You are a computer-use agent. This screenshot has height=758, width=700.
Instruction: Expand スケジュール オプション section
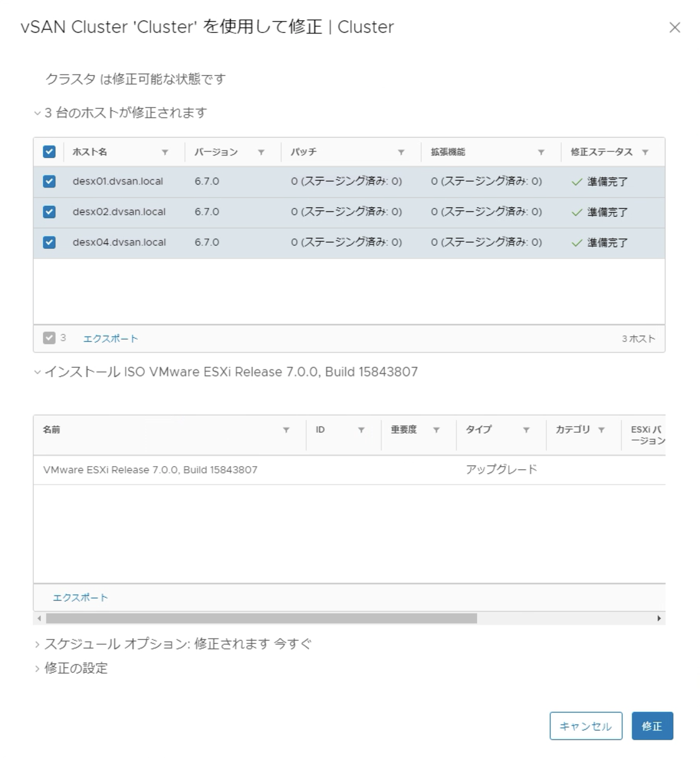(x=38, y=644)
